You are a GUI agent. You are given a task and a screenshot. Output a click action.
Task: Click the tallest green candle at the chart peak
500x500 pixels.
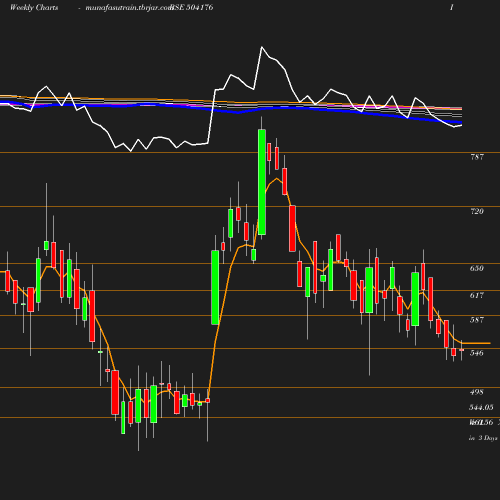click(x=262, y=182)
